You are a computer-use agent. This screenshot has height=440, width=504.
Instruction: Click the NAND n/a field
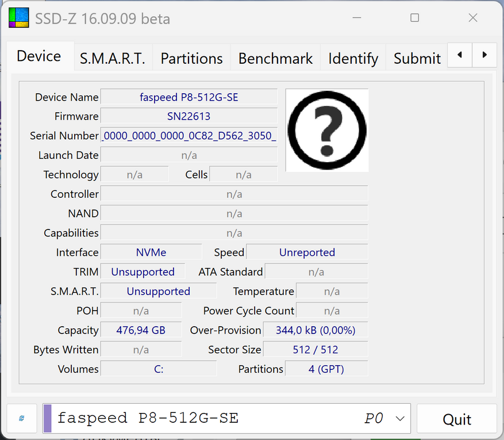[x=234, y=213]
